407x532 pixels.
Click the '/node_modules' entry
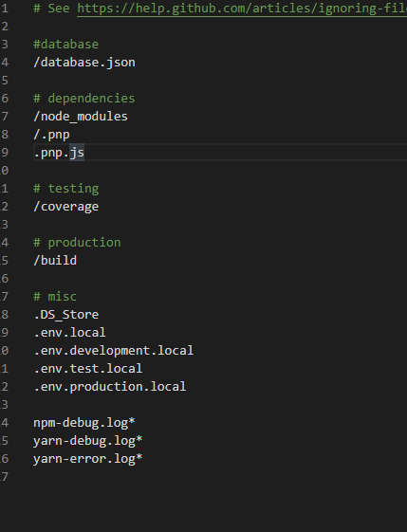81,117
